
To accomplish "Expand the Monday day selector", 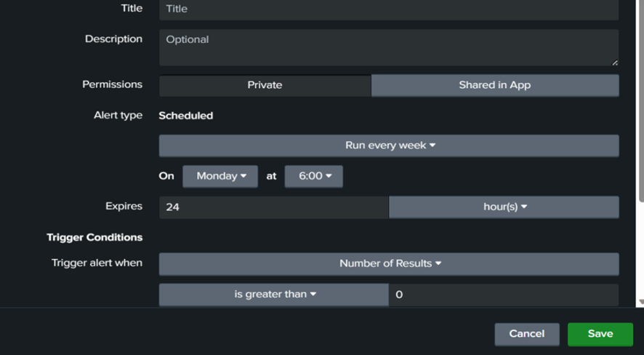I will point(220,176).
